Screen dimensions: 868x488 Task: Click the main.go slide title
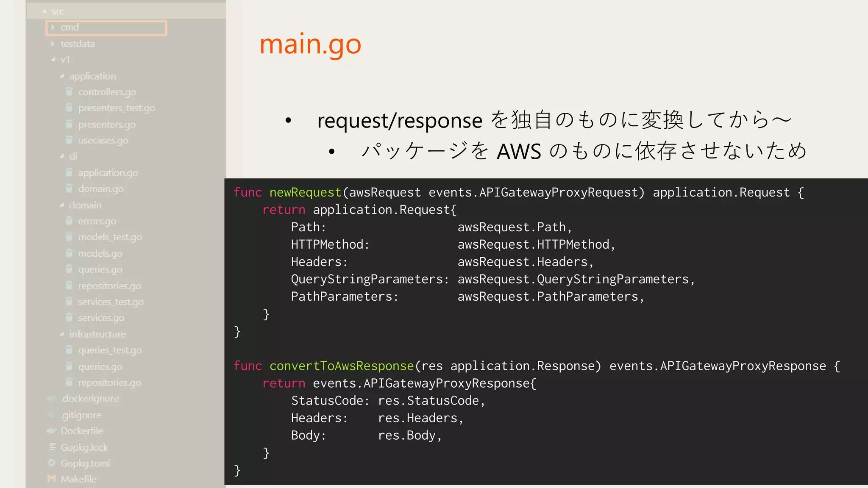click(x=310, y=44)
